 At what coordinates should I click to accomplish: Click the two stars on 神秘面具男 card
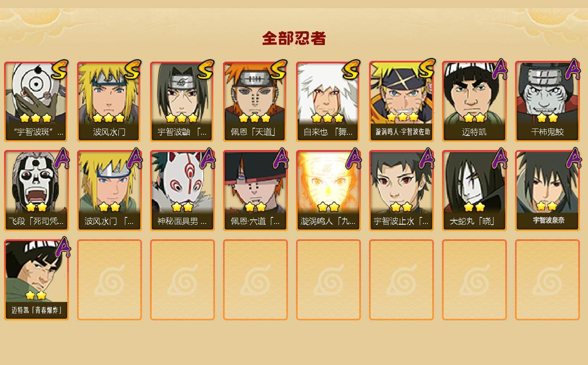point(182,207)
